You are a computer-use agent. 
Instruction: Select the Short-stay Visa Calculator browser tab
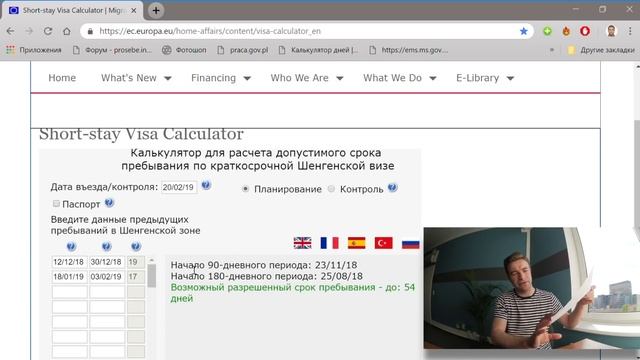[73, 11]
